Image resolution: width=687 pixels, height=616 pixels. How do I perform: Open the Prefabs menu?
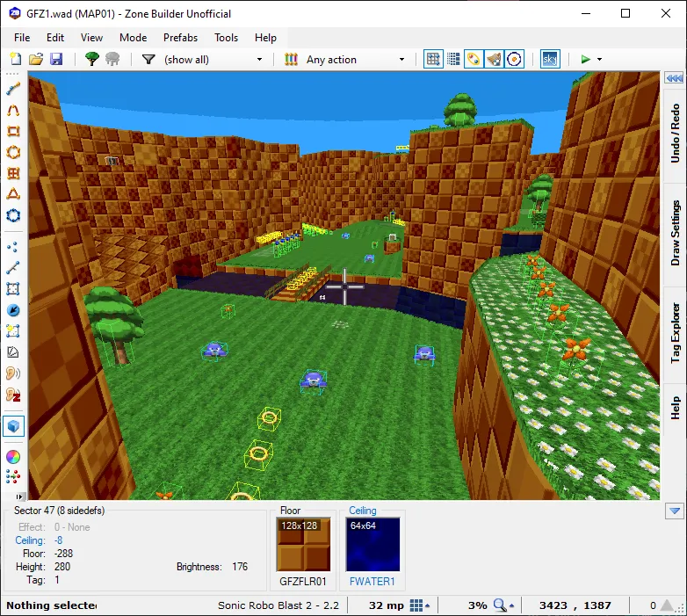(180, 38)
